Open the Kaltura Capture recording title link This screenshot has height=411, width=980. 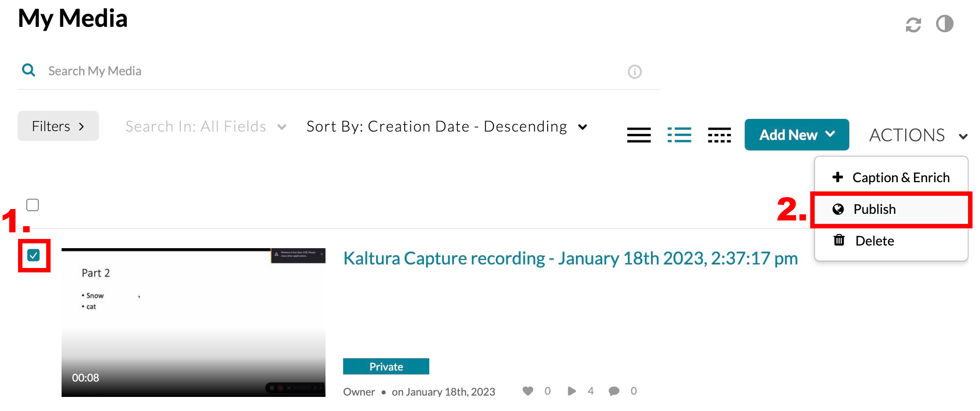pos(570,258)
